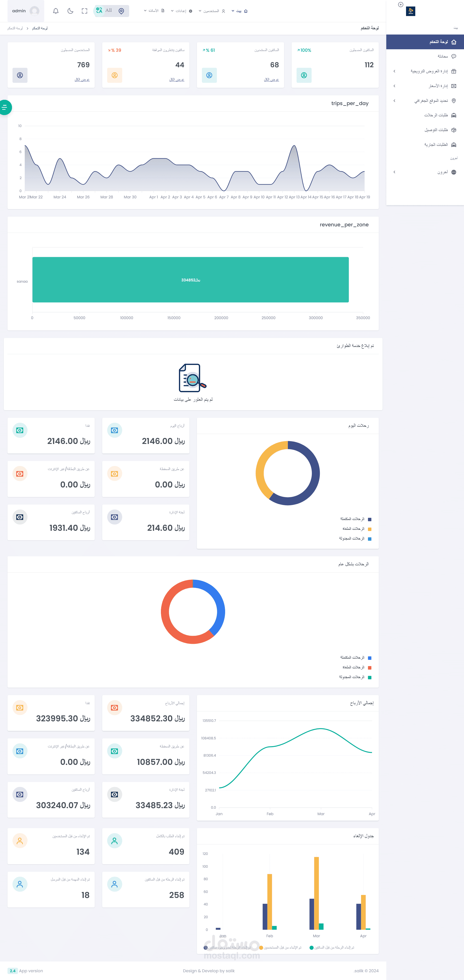The width and height of the screenshot is (464, 980).
Task: Click the gift icon for إدارة العروض الترويجية
Action: point(454,71)
